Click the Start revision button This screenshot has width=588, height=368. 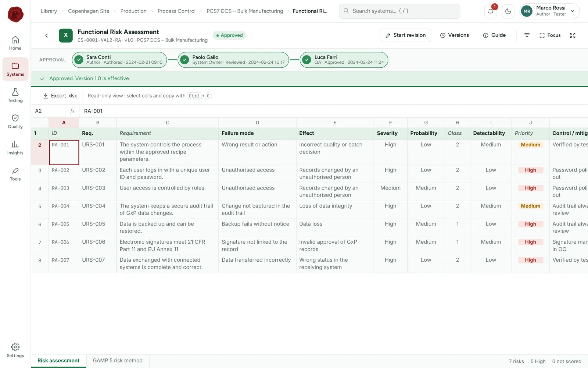(x=405, y=35)
